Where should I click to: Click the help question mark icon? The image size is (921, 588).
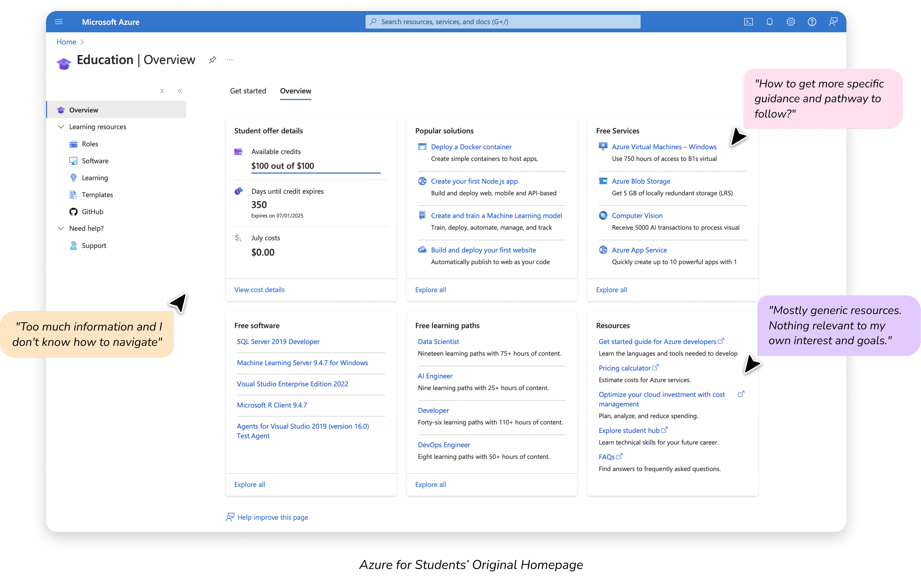point(811,22)
